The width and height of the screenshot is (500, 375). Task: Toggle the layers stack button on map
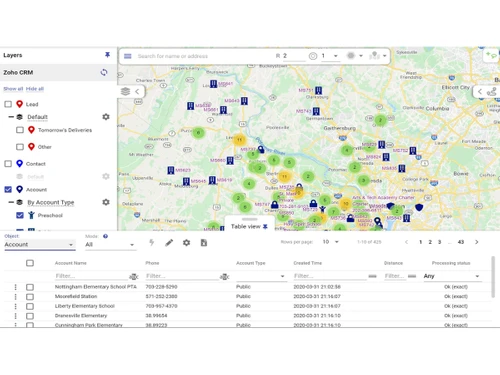[x=126, y=91]
